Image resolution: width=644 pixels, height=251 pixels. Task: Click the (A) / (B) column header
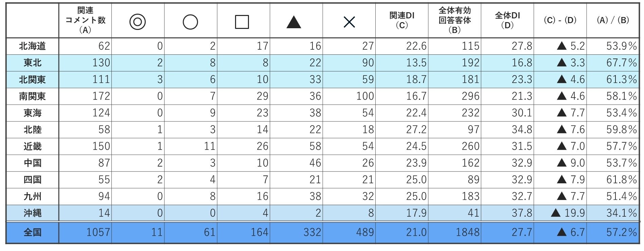click(613, 20)
